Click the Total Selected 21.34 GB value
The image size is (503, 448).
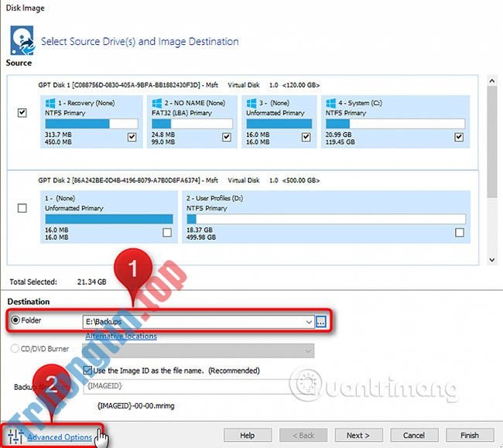pos(92,282)
